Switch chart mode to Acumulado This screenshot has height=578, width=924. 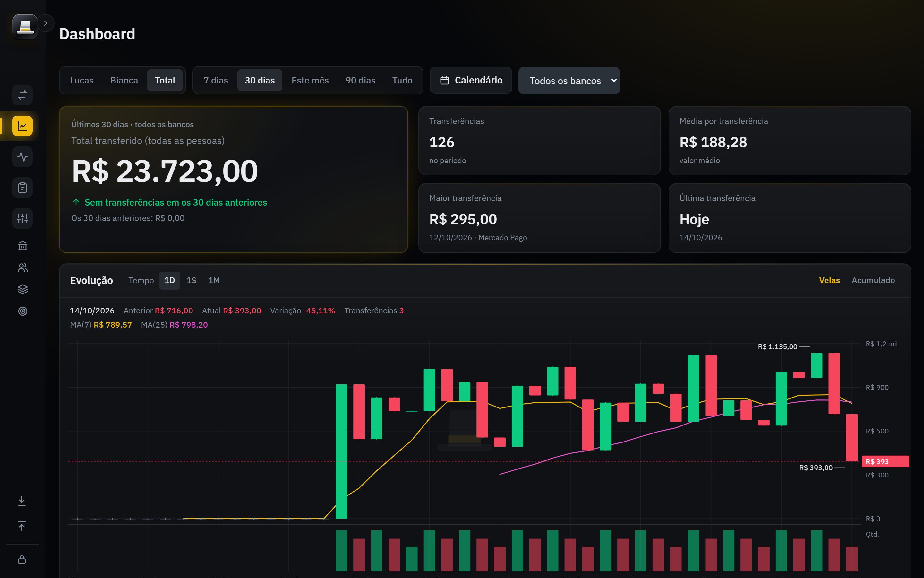(x=873, y=281)
